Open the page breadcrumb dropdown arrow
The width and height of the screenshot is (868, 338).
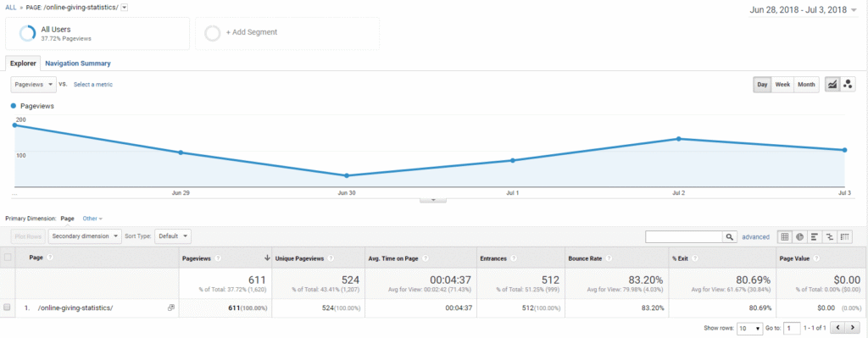[x=125, y=7]
